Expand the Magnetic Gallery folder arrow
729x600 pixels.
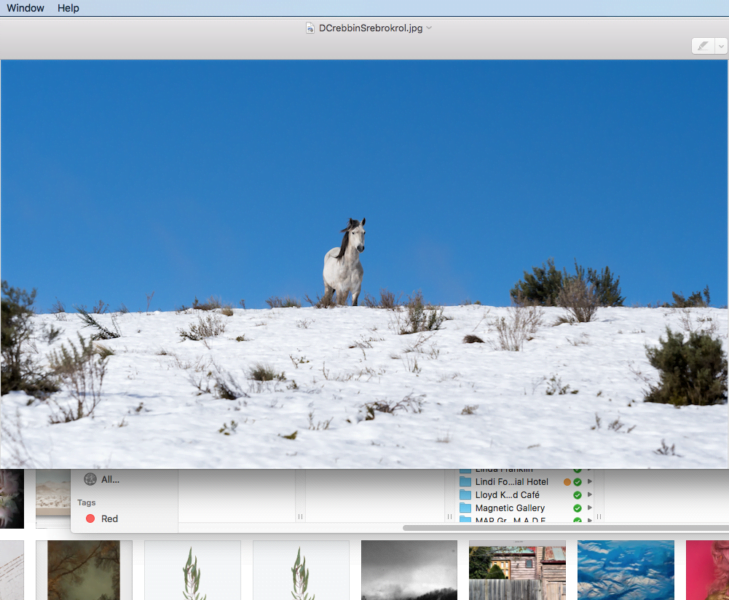pyautogui.click(x=590, y=508)
